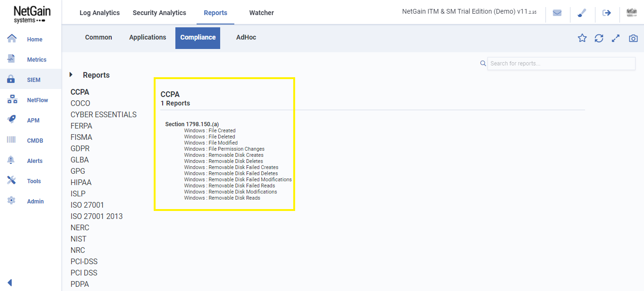The width and height of the screenshot is (644, 291).
Task: Click the Admin gear icon
Action: coord(11,201)
